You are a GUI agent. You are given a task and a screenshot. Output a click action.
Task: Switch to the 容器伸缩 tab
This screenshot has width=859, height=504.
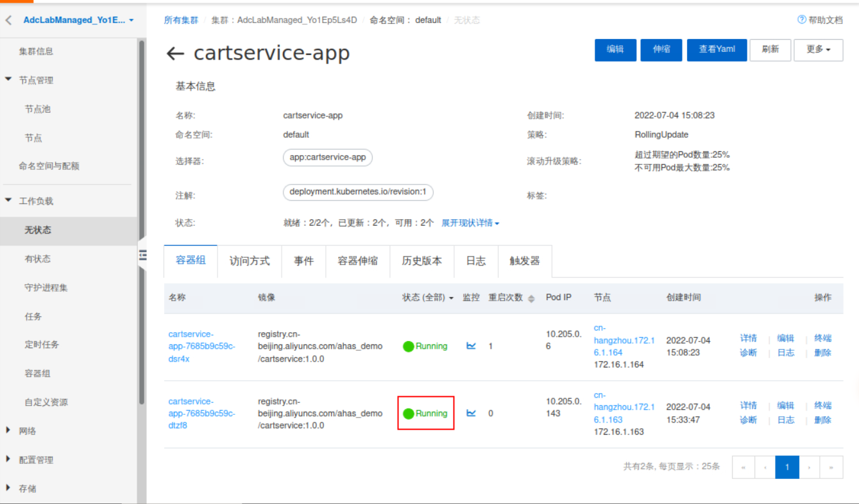tap(358, 261)
